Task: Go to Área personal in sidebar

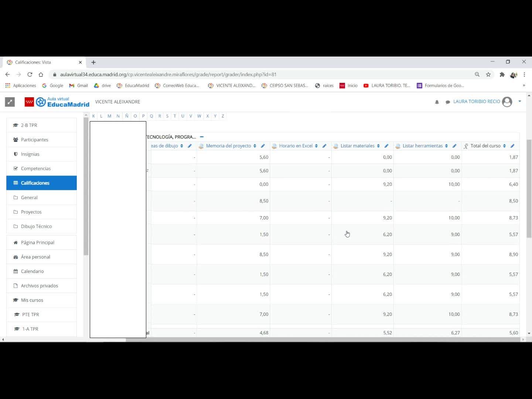Action: click(x=41, y=257)
